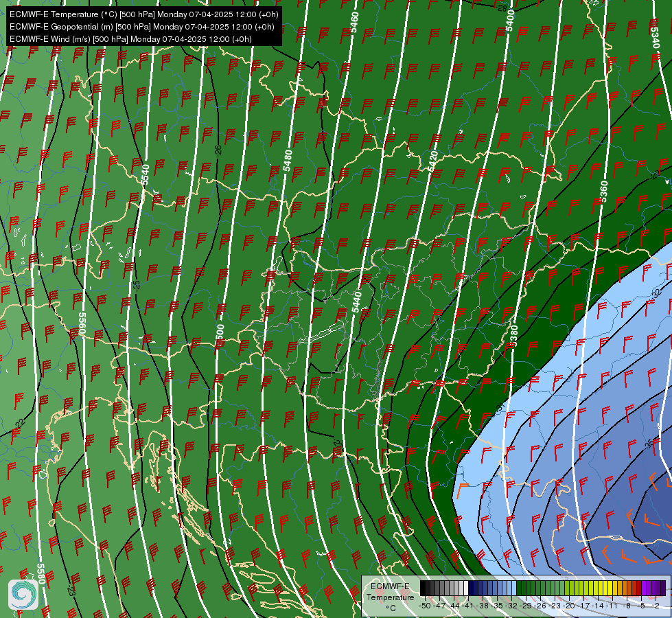Click the 5440 geopotential contour label
Screen dimensions: 672x618
point(356,302)
